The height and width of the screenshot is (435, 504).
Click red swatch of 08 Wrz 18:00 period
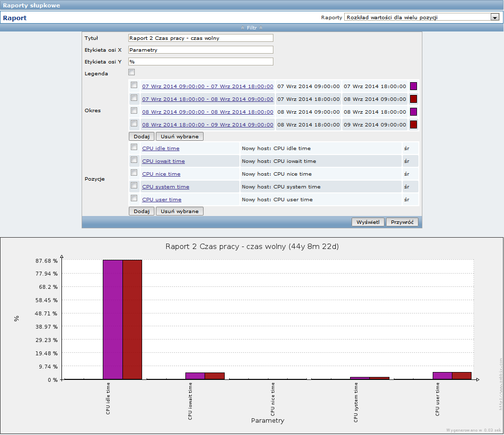click(x=414, y=125)
